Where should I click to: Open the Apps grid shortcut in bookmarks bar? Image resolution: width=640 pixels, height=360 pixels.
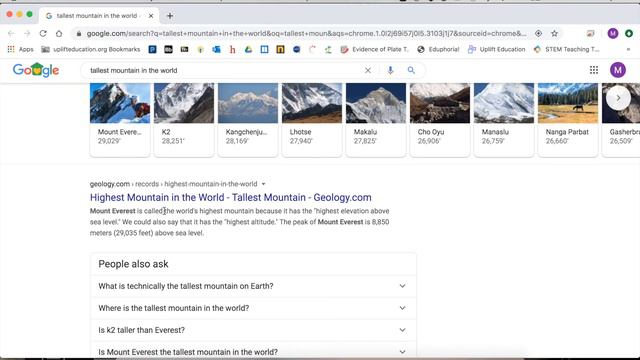[x=20, y=49]
